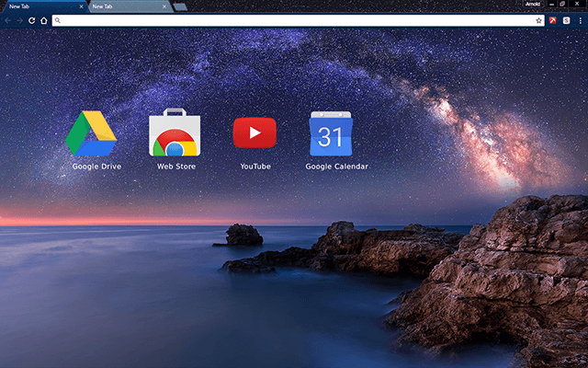The height and width of the screenshot is (368, 588).
Task: Close the first New Tab
Action: point(81,6)
